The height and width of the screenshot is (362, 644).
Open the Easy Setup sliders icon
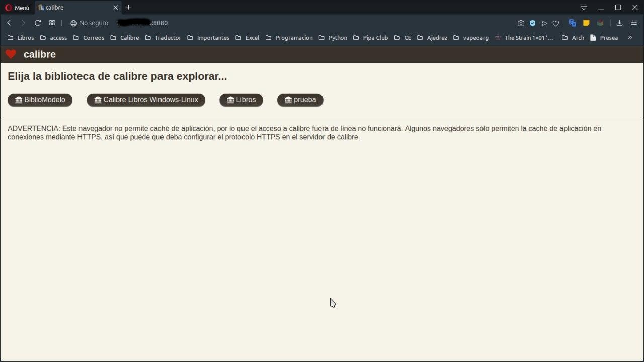(633, 23)
